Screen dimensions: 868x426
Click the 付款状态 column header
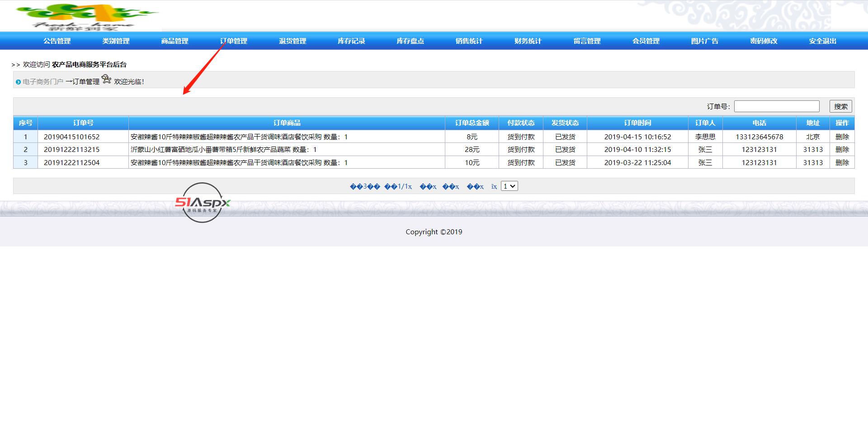coord(521,123)
